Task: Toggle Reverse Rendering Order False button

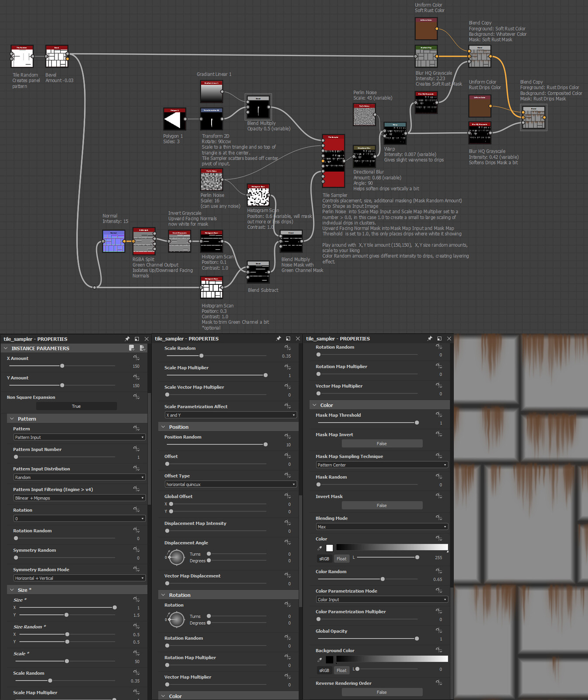Action: (x=382, y=692)
